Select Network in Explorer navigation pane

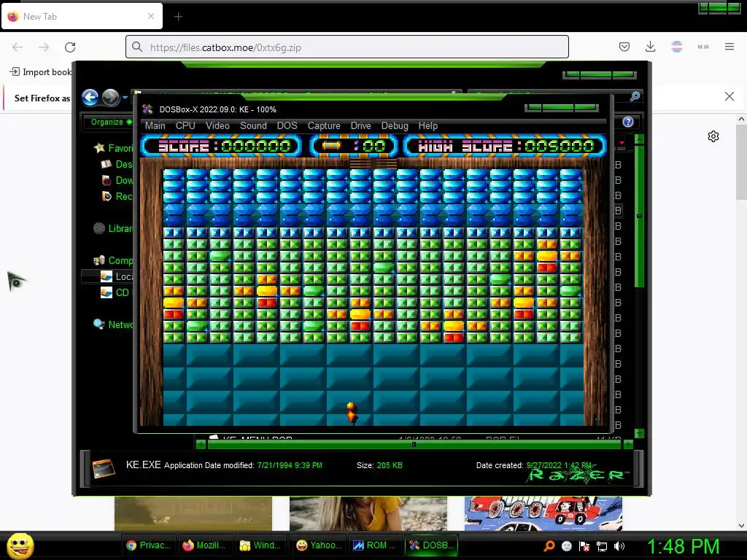click(113, 324)
